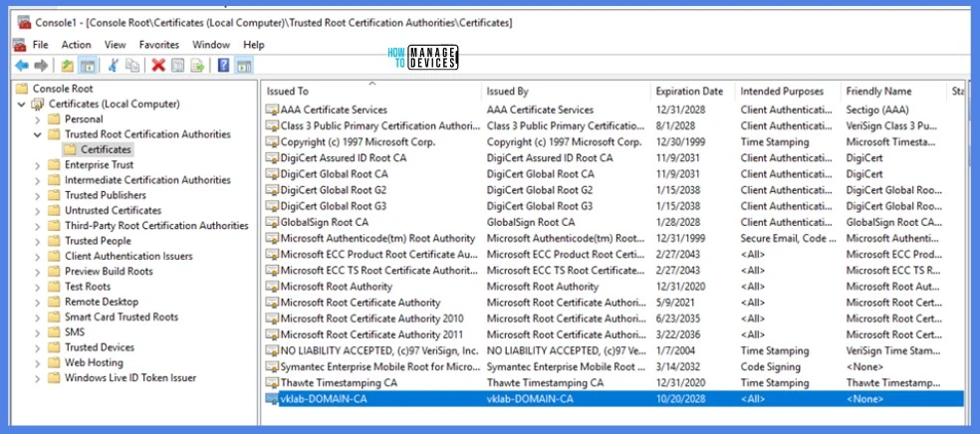Click the folder icon beside Test Roots
This screenshot has width=980, height=434.
click(55, 287)
